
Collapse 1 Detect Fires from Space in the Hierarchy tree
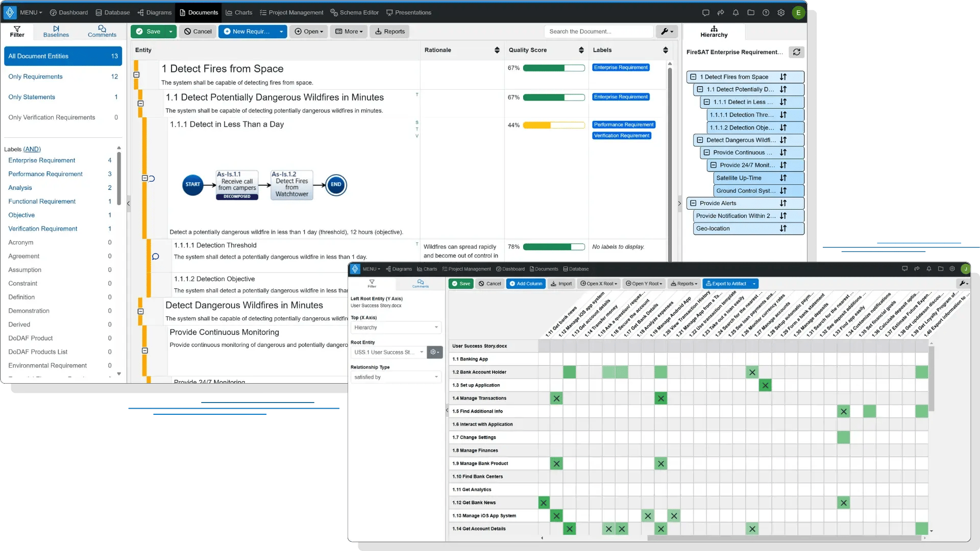coord(693,77)
